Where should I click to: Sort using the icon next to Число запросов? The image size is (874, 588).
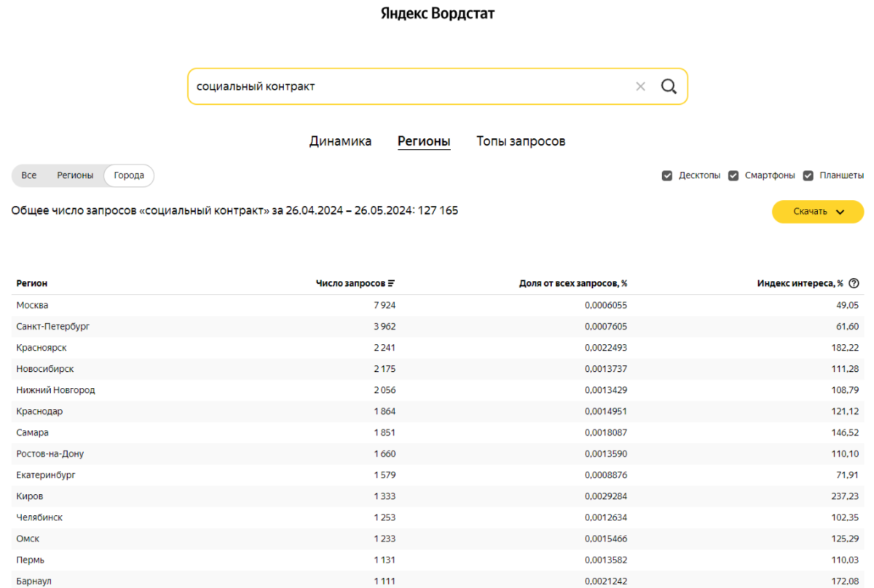click(391, 284)
